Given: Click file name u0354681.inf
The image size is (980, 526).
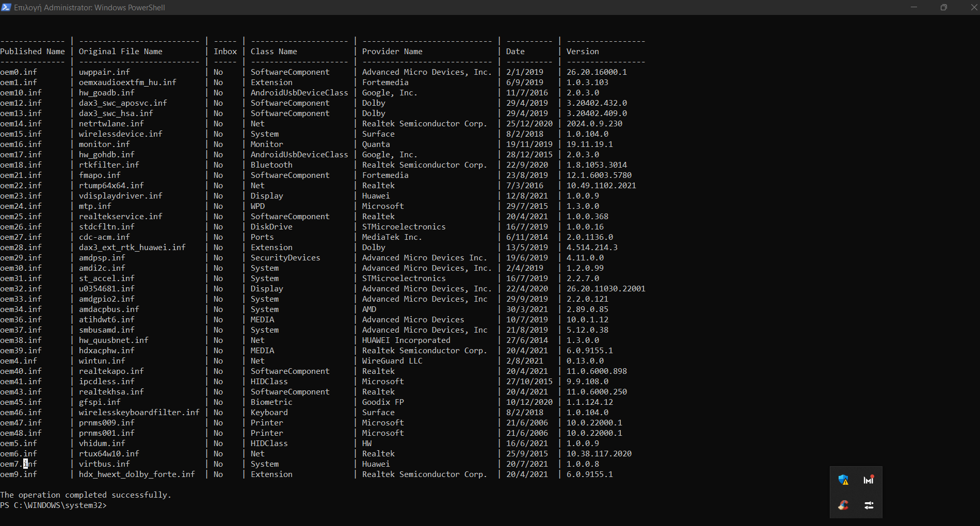Looking at the screenshot, I should point(106,289).
